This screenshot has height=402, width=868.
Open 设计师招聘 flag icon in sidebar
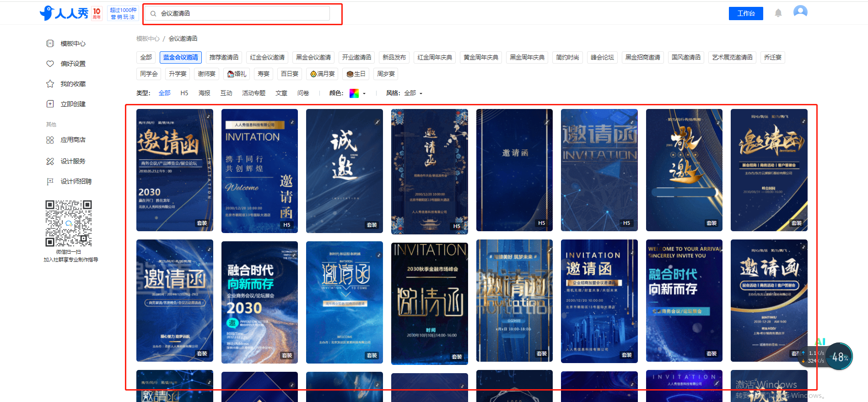pos(50,181)
